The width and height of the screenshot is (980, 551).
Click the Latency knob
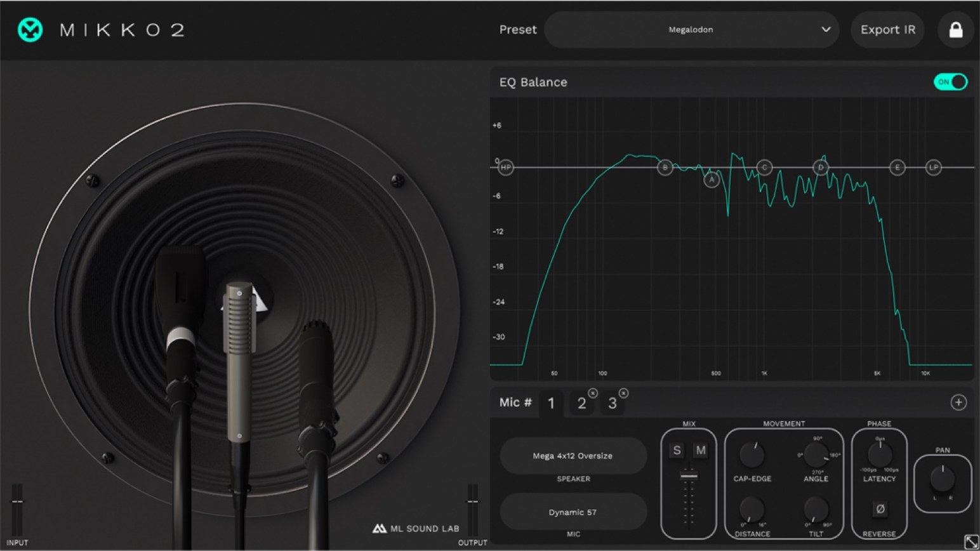coord(880,455)
